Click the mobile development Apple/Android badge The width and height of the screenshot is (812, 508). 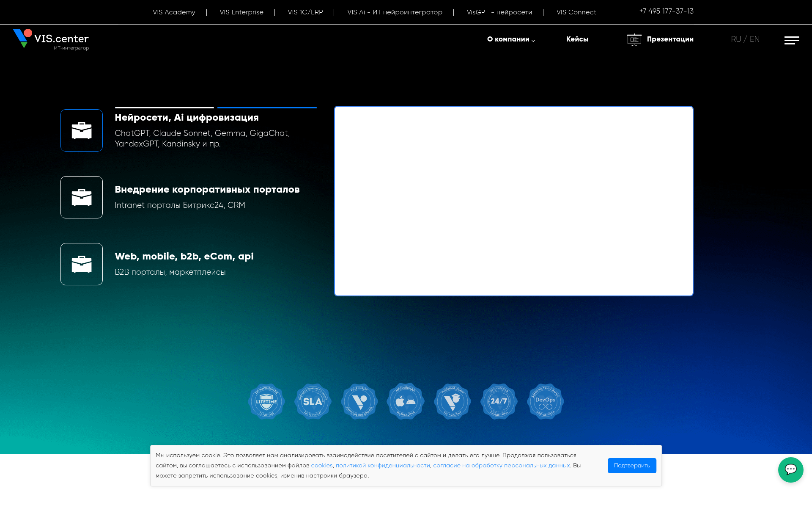(x=406, y=401)
